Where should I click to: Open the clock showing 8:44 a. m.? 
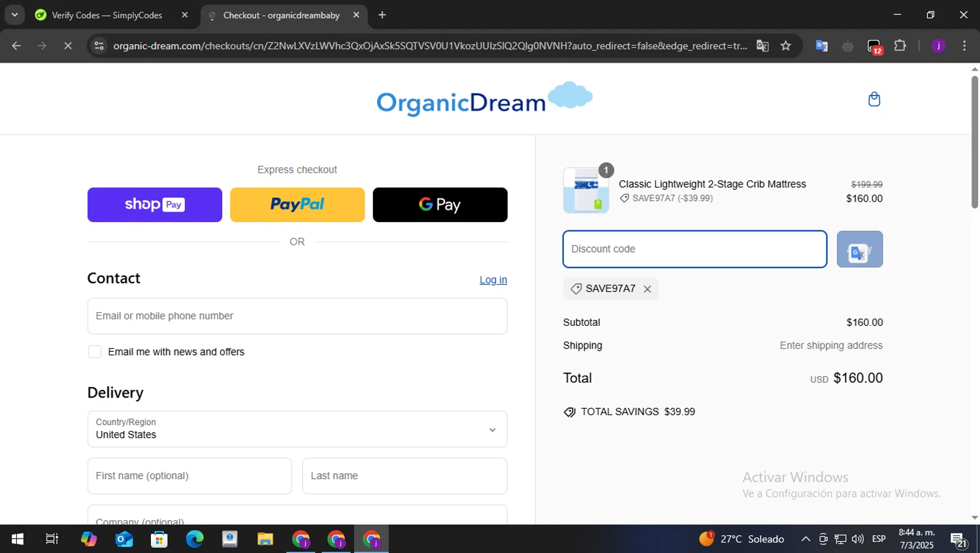click(917, 539)
